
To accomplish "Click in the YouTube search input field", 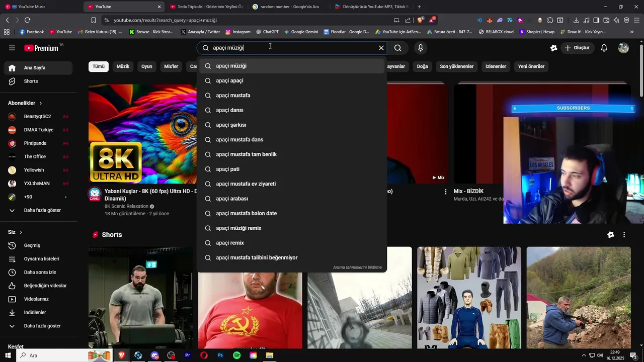I will pos(292,48).
